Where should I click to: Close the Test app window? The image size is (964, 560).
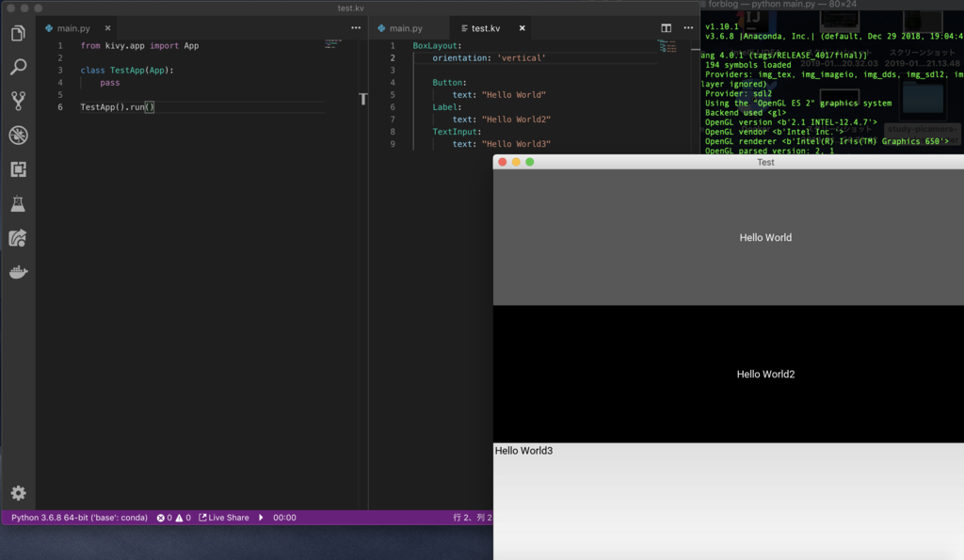[503, 162]
